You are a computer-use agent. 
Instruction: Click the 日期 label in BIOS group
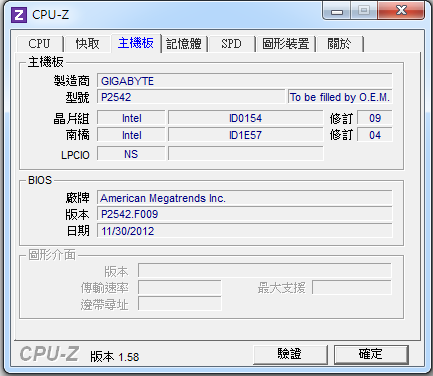click(x=78, y=231)
